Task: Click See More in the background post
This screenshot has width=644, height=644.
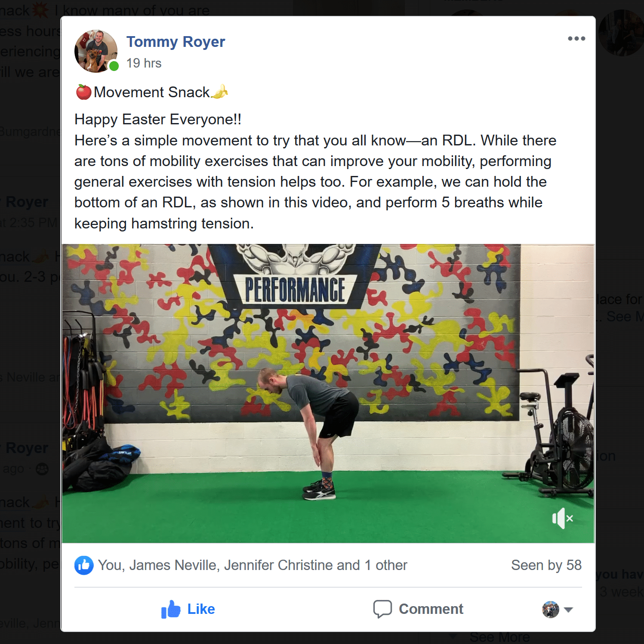Action: [499, 638]
